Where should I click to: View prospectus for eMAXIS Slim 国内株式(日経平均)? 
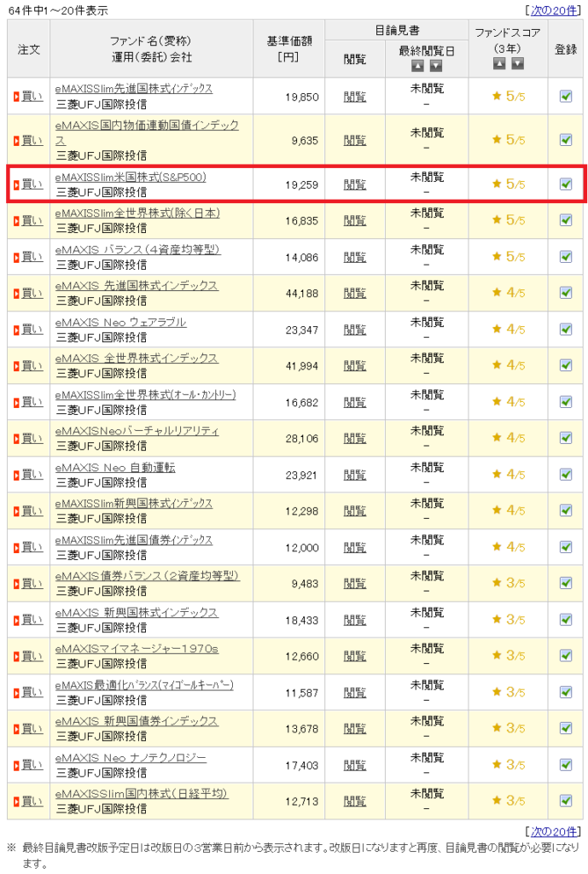pyautogui.click(x=355, y=801)
